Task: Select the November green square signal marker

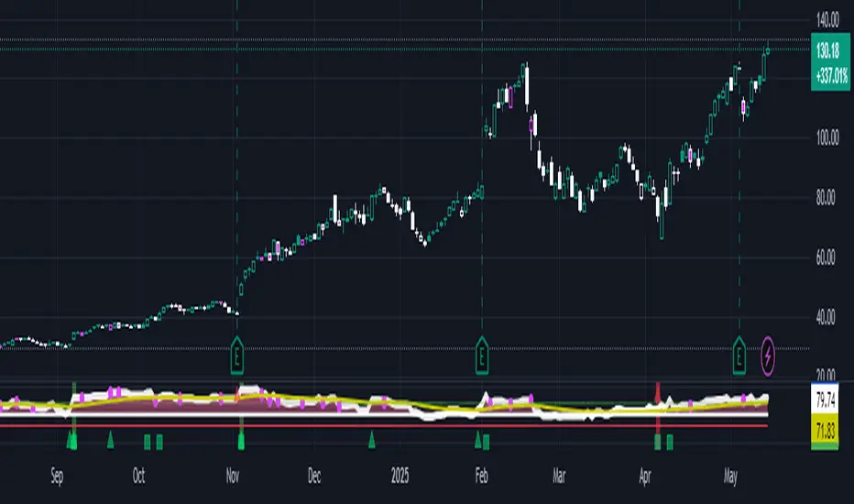Action: click(x=241, y=441)
